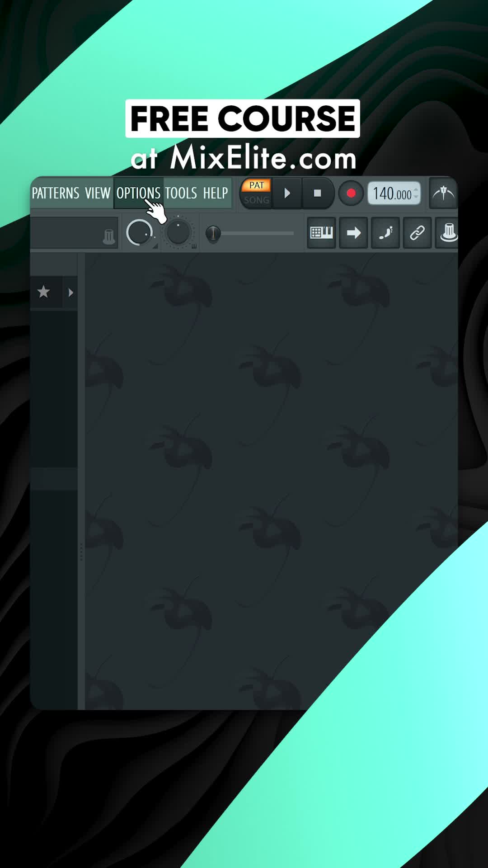Enable typing keyboard to piano icon
Image resolution: width=488 pixels, height=868 pixels.
click(321, 233)
